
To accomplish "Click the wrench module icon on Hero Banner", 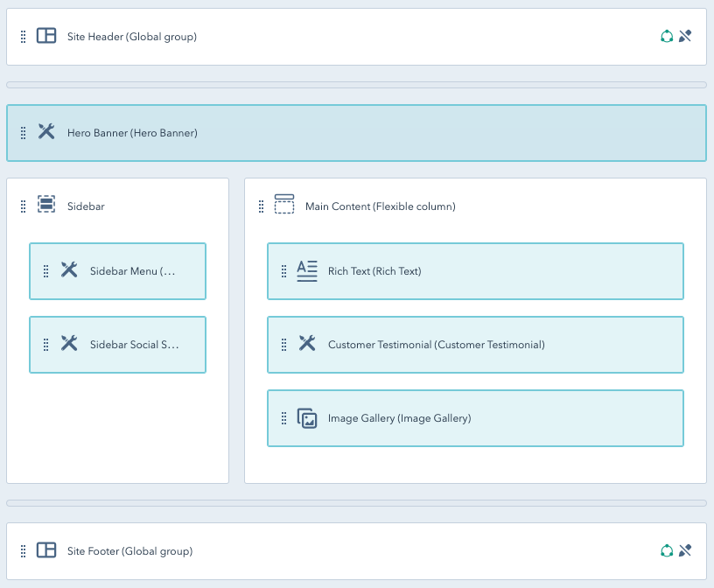I will (46, 132).
